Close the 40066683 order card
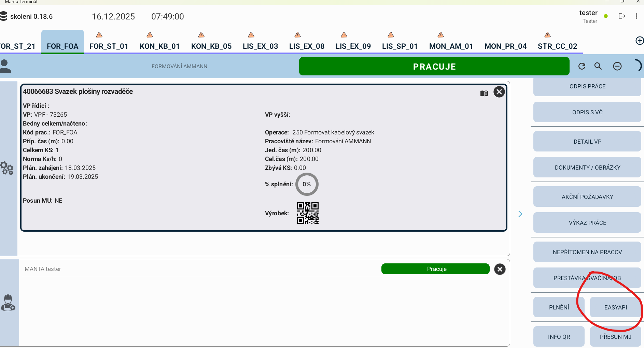644x348 pixels. coord(499,92)
